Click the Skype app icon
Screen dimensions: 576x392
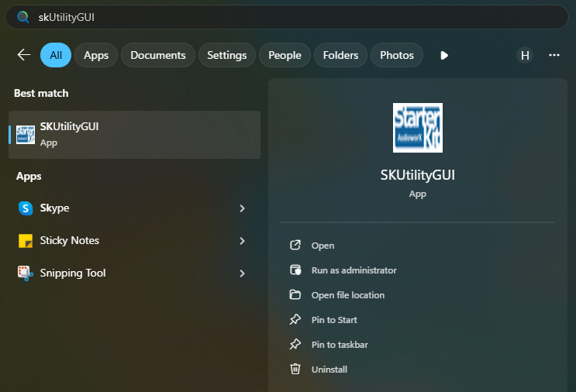(x=26, y=208)
